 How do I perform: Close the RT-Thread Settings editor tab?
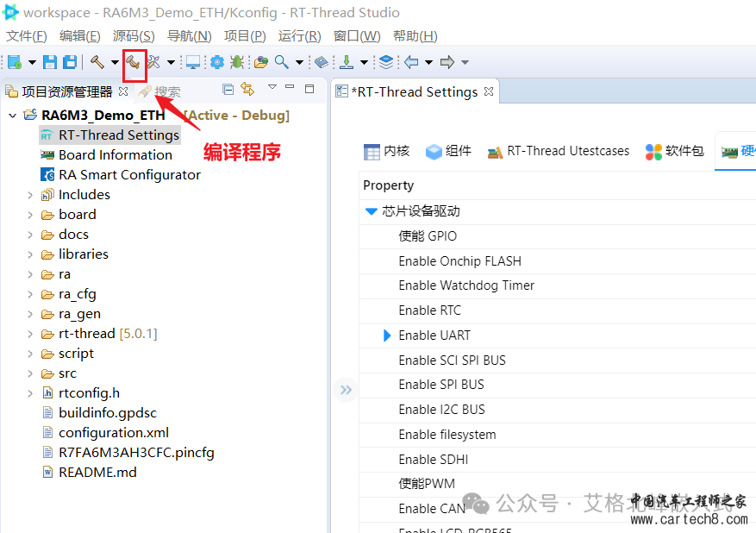coord(489,91)
